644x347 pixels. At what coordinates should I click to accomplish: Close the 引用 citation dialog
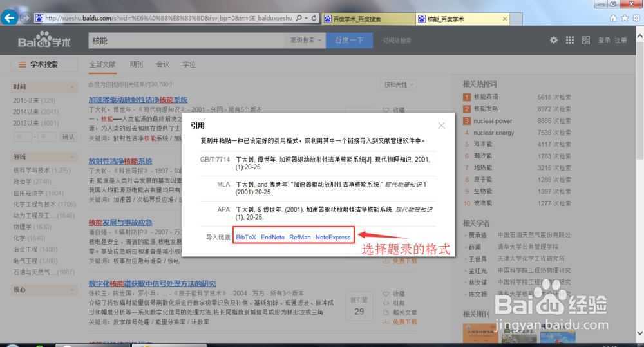pos(441,126)
